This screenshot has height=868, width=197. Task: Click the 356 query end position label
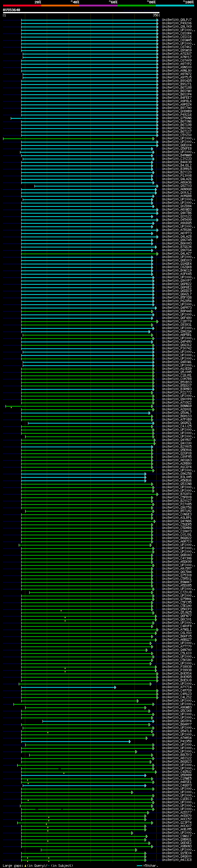point(155,15)
